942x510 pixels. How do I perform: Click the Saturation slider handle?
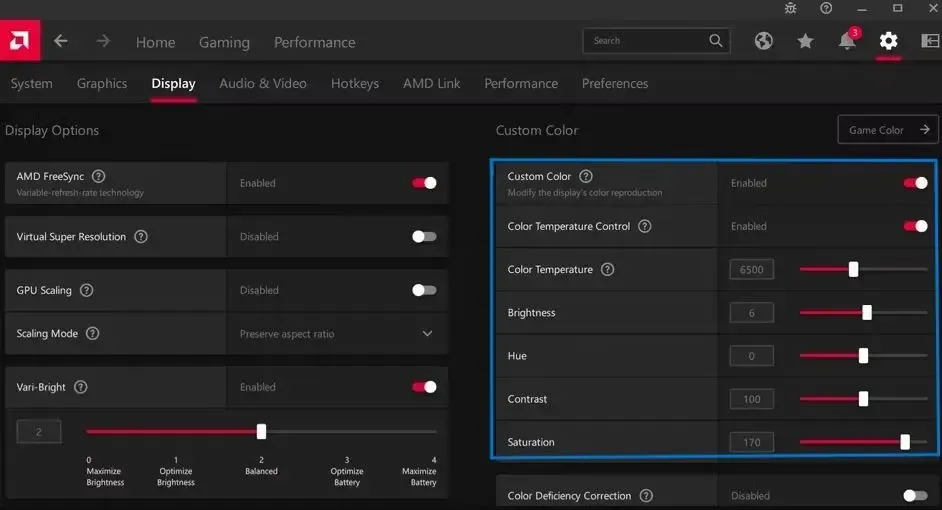tap(905, 442)
